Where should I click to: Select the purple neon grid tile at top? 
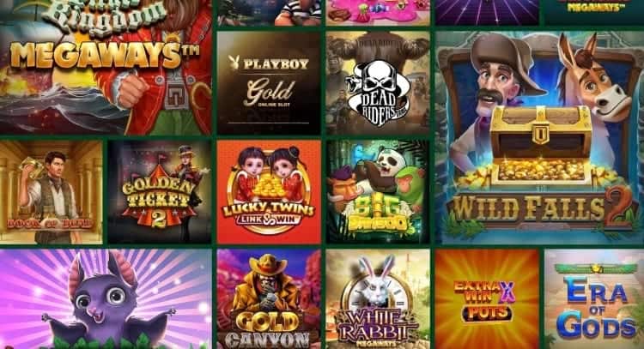[x=487, y=13]
